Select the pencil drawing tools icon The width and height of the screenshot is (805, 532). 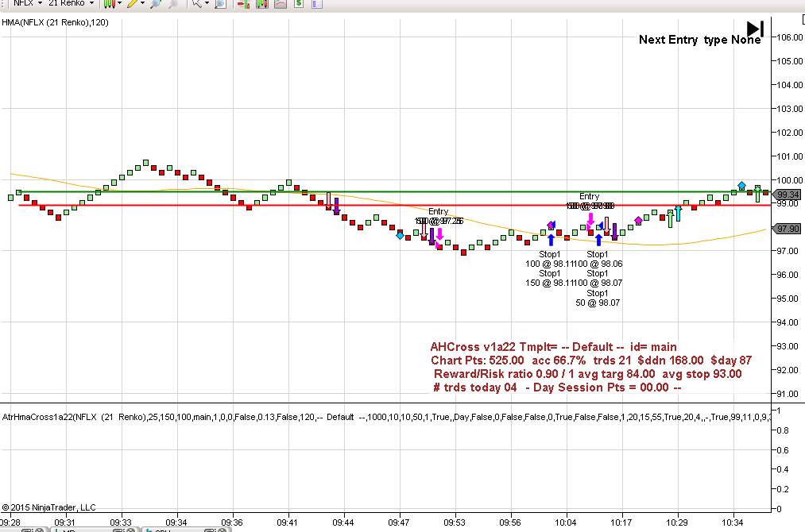pos(133,4)
